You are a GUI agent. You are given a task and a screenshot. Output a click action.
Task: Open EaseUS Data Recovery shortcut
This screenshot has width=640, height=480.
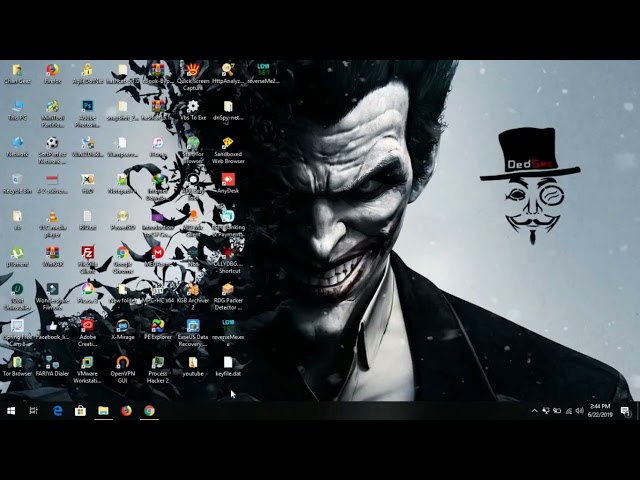click(x=193, y=333)
